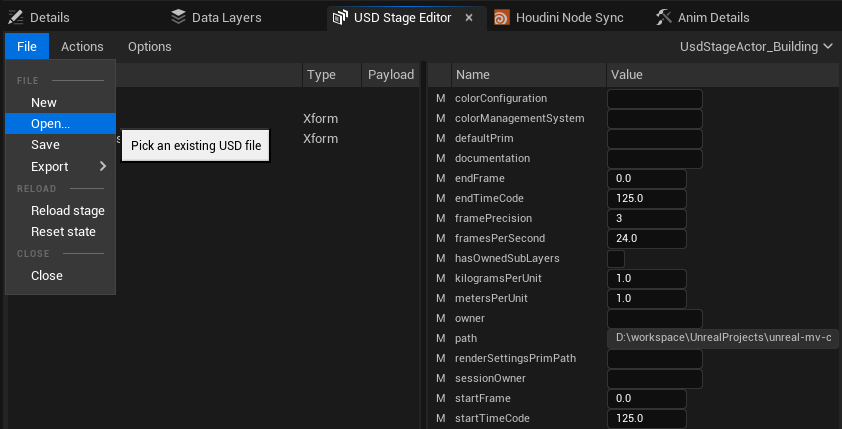Close the USD Stage Editor tab
842x429 pixels.
(x=469, y=18)
